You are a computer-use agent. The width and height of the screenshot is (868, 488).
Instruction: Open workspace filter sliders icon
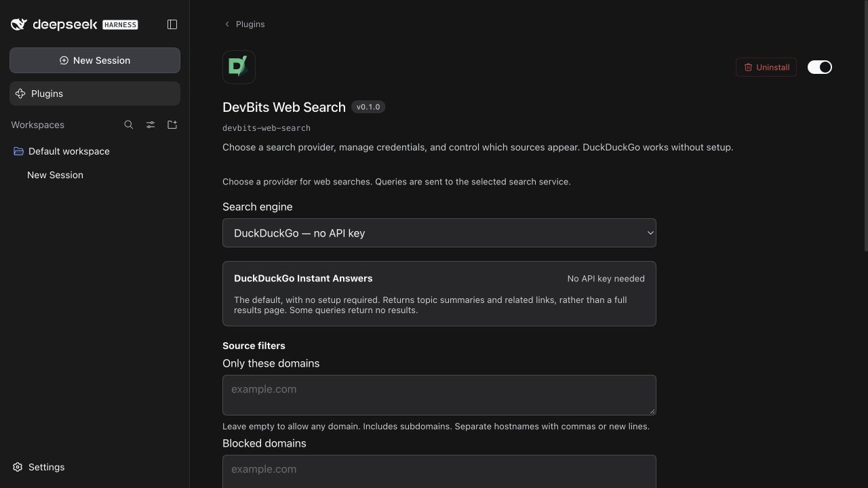151,125
